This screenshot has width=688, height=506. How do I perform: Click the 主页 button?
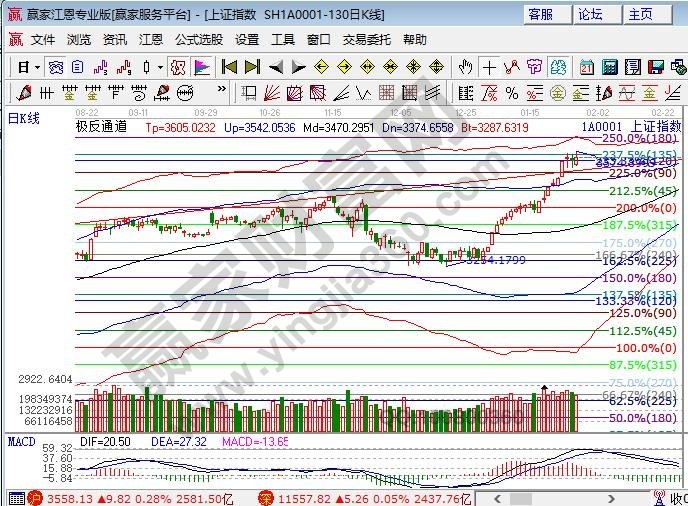(x=639, y=14)
